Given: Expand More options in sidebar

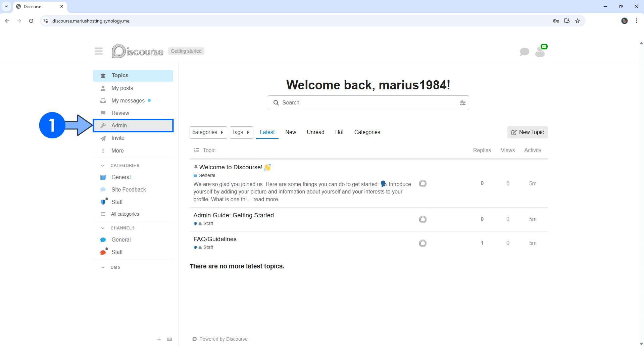Looking at the screenshot, I should click(x=133, y=150).
